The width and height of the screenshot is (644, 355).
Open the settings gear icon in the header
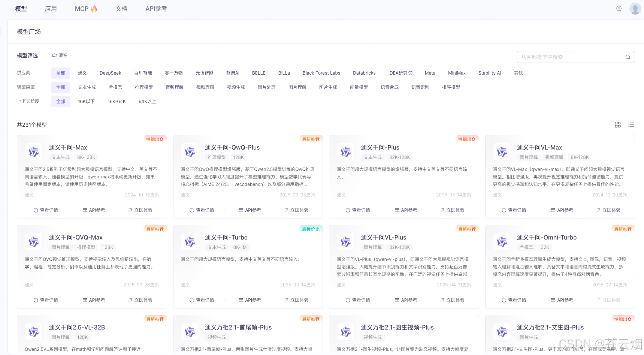point(619,8)
